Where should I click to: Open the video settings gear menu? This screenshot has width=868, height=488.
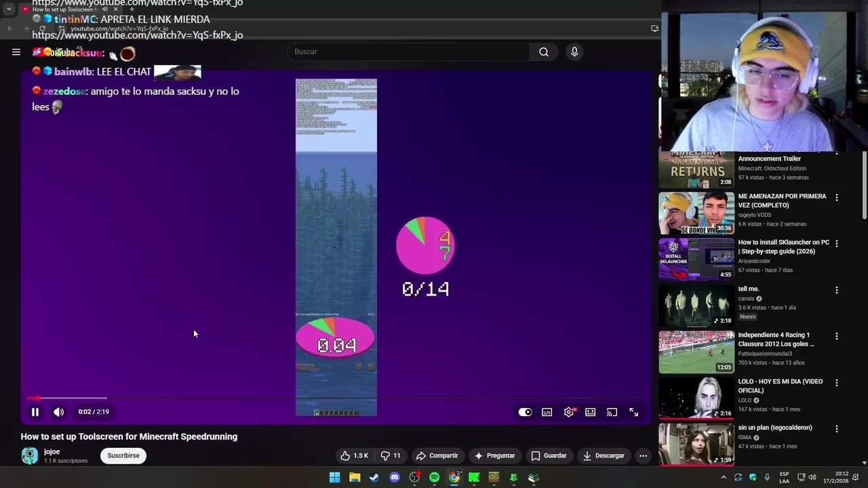pyautogui.click(x=569, y=412)
